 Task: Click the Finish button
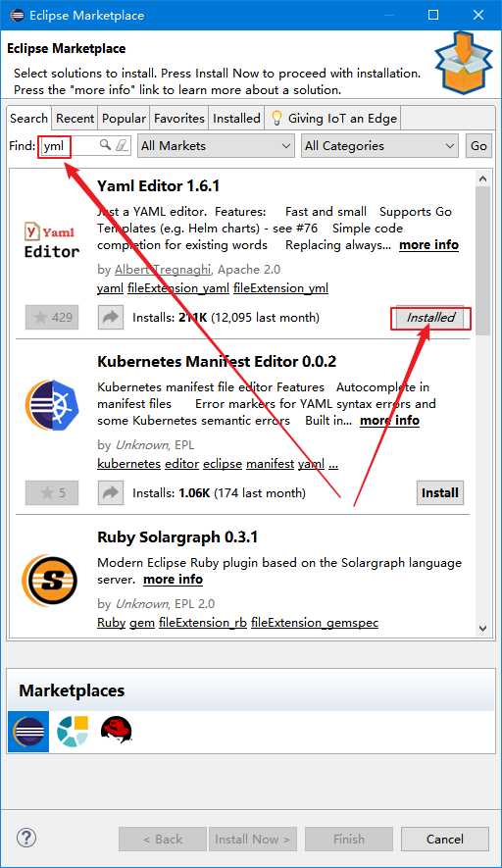pos(349,840)
